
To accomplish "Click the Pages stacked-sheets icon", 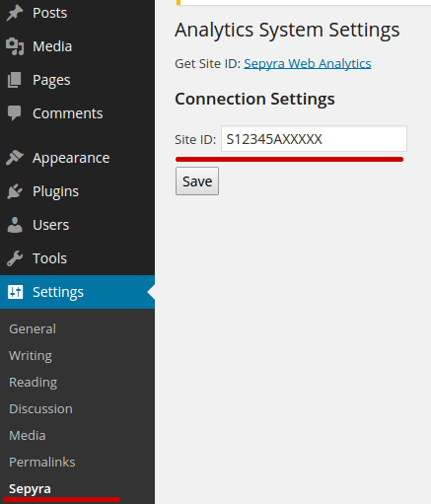I will [x=15, y=80].
